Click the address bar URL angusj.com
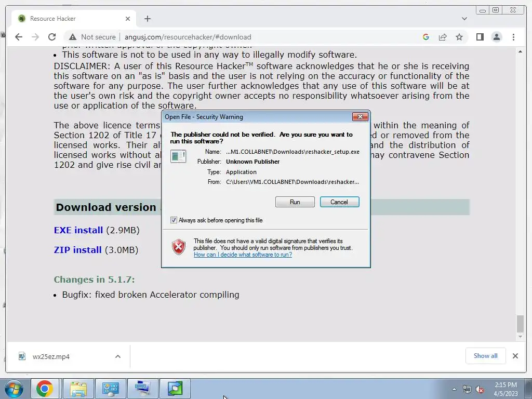The height and width of the screenshot is (399, 532). (188, 37)
